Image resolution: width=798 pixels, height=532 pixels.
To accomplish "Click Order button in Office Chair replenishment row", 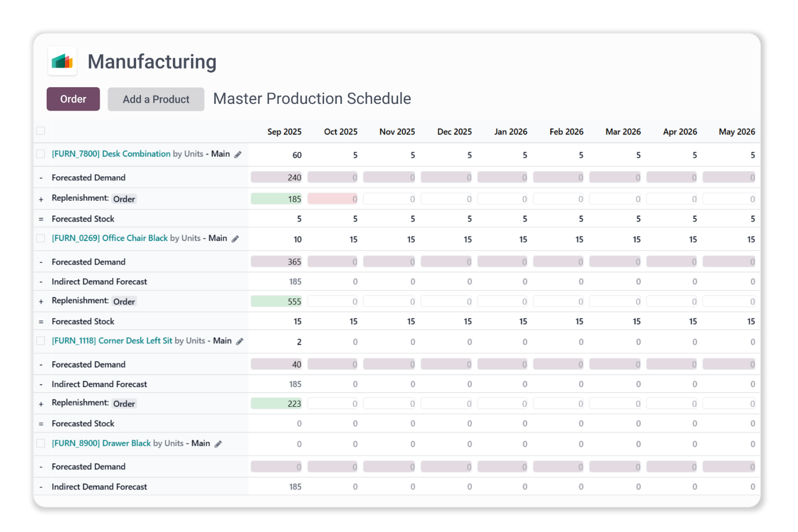I will (124, 301).
